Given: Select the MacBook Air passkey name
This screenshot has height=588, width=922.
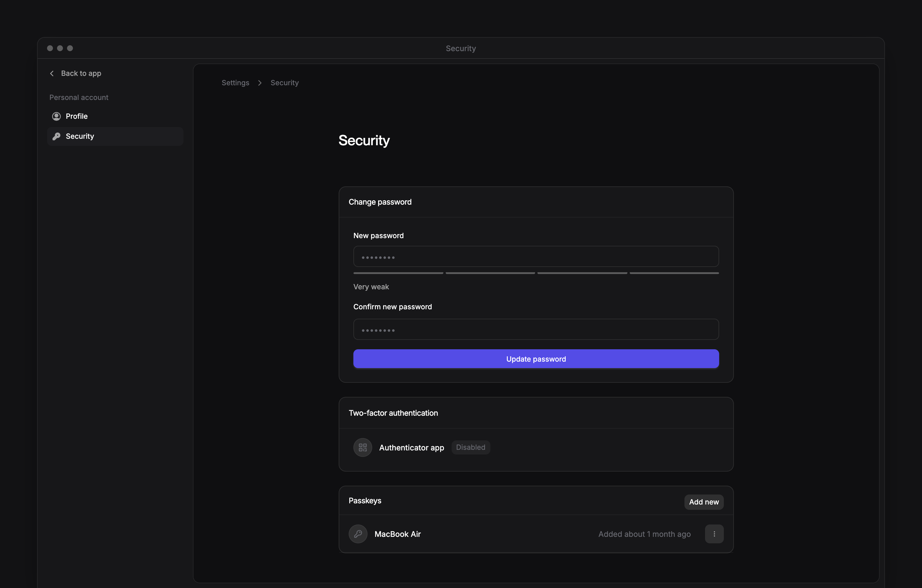Looking at the screenshot, I should point(397,534).
